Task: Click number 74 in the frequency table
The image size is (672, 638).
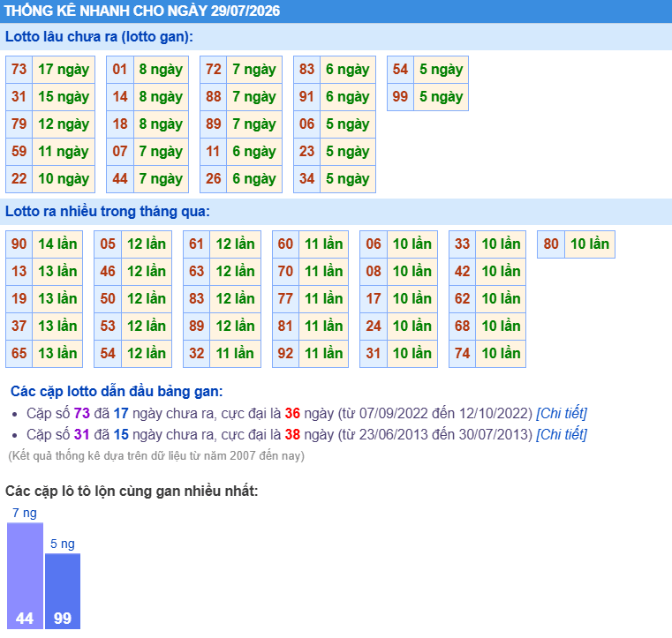Action: 462,354
